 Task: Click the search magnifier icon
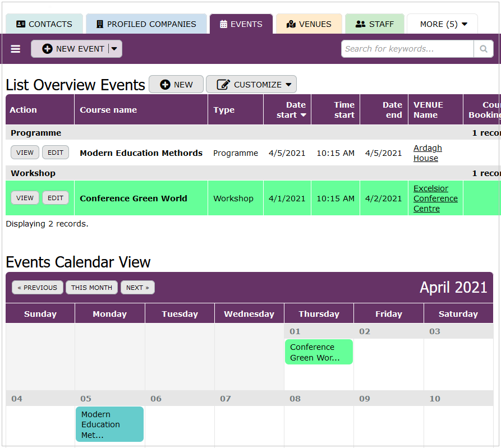(x=483, y=49)
